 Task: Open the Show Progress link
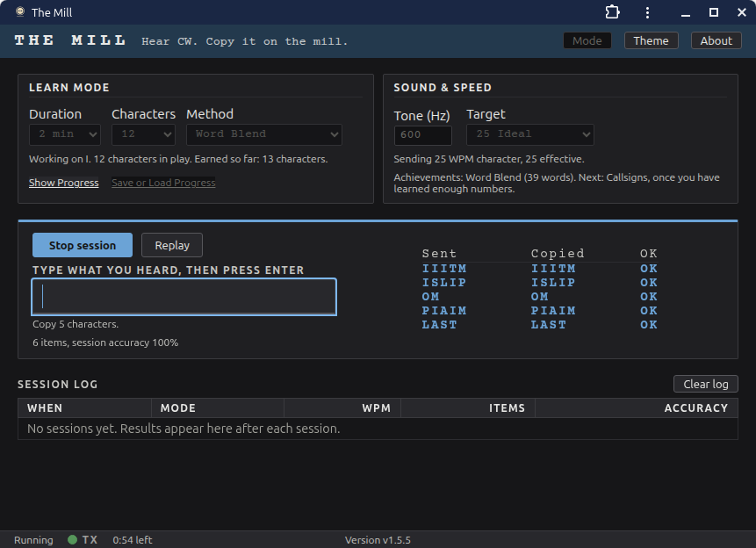coord(63,183)
